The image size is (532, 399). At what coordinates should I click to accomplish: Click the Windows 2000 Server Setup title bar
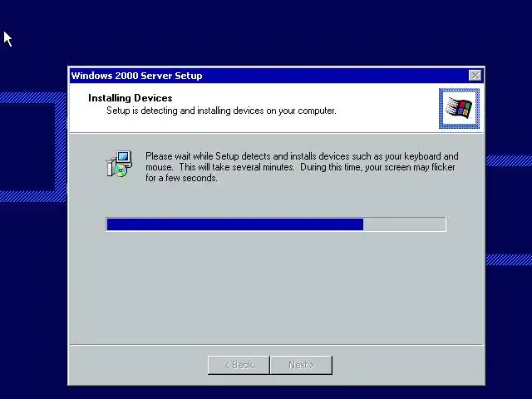click(x=276, y=76)
